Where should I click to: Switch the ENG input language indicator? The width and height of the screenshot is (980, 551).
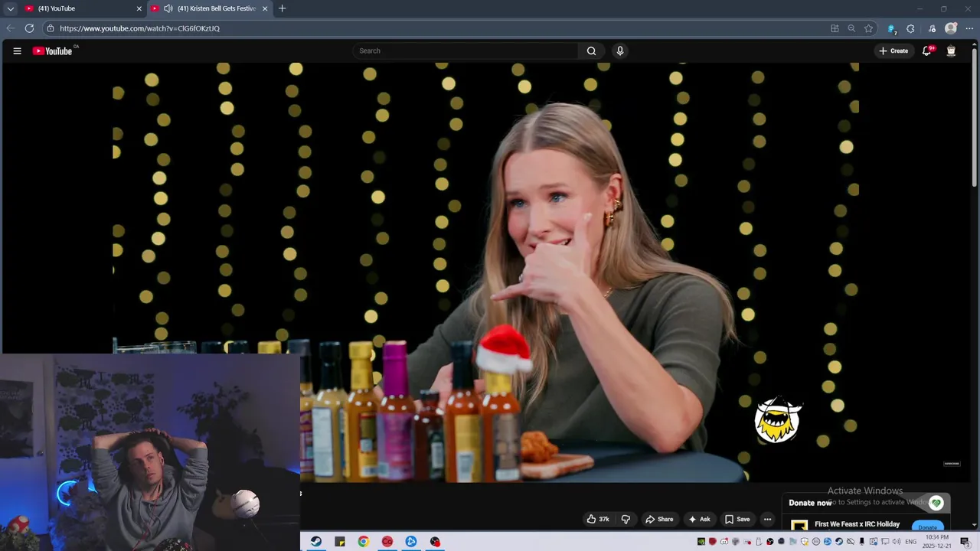(911, 542)
